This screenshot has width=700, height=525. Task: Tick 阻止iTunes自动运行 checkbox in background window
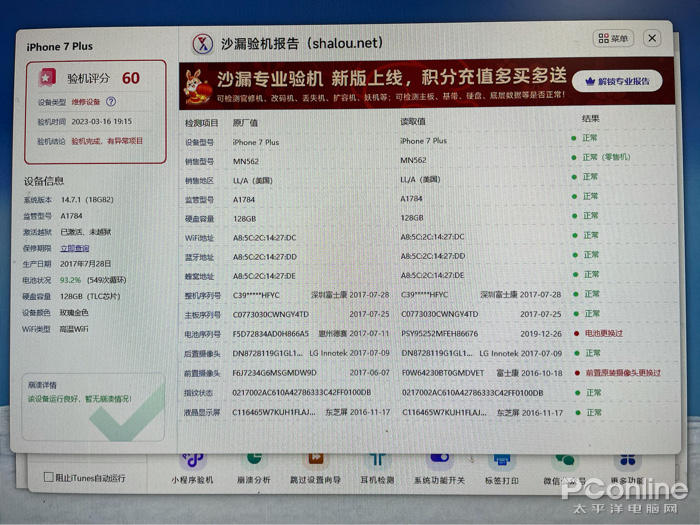click(49, 477)
